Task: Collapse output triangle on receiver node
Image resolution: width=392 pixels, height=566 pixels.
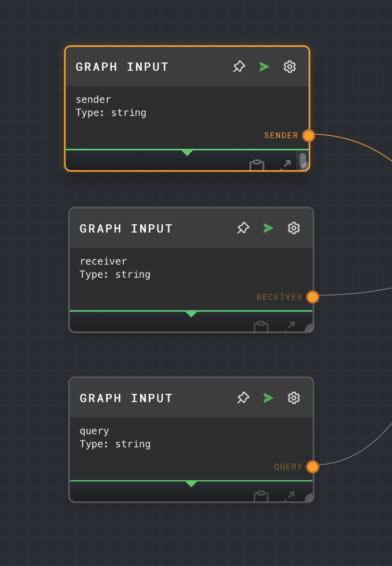Action: [x=191, y=314]
